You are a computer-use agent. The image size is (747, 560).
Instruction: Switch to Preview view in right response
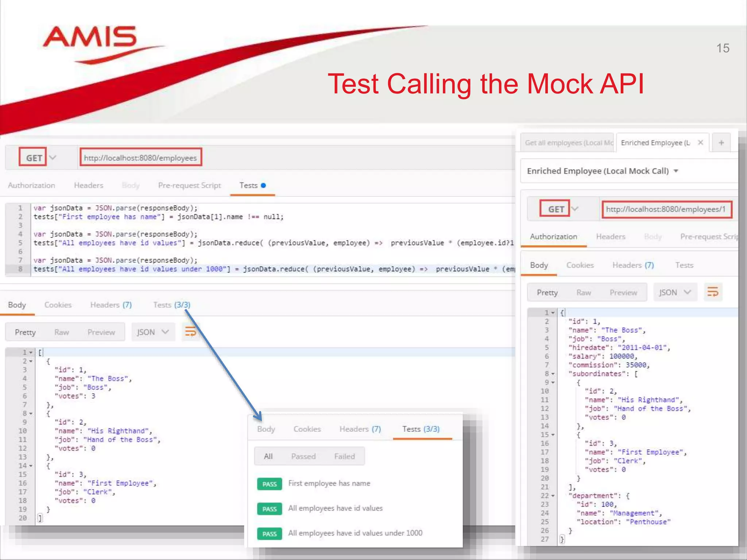click(x=623, y=292)
